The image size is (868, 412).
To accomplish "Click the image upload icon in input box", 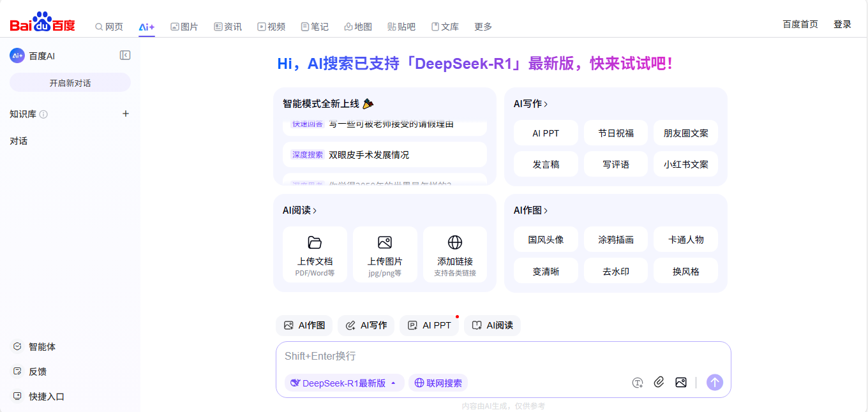I will pyautogui.click(x=681, y=383).
